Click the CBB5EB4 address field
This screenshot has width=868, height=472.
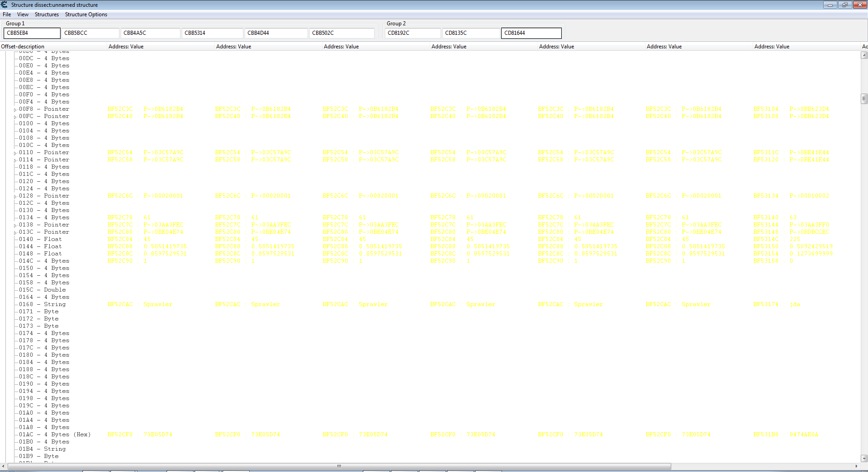point(32,33)
